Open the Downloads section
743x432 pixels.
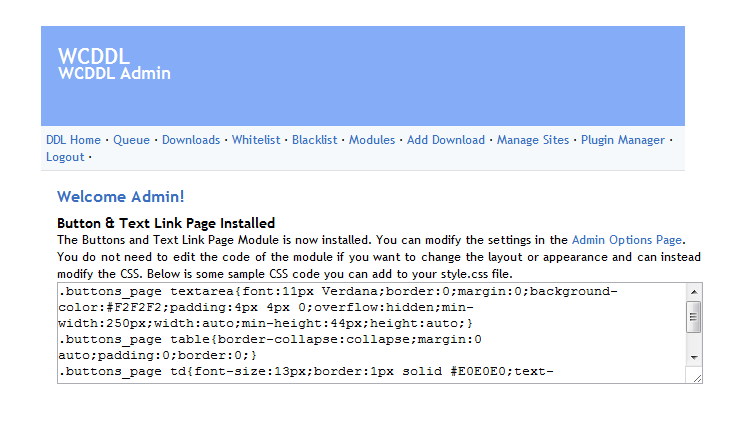pyautogui.click(x=191, y=140)
